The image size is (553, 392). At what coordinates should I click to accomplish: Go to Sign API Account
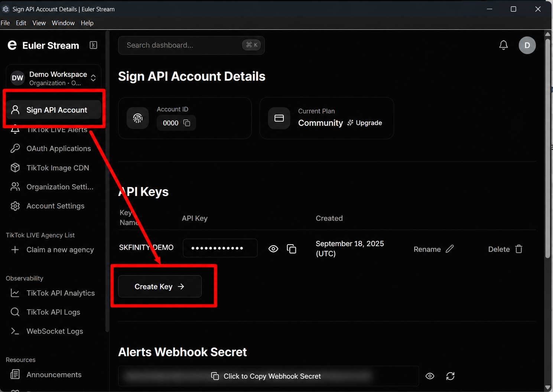(x=53, y=110)
